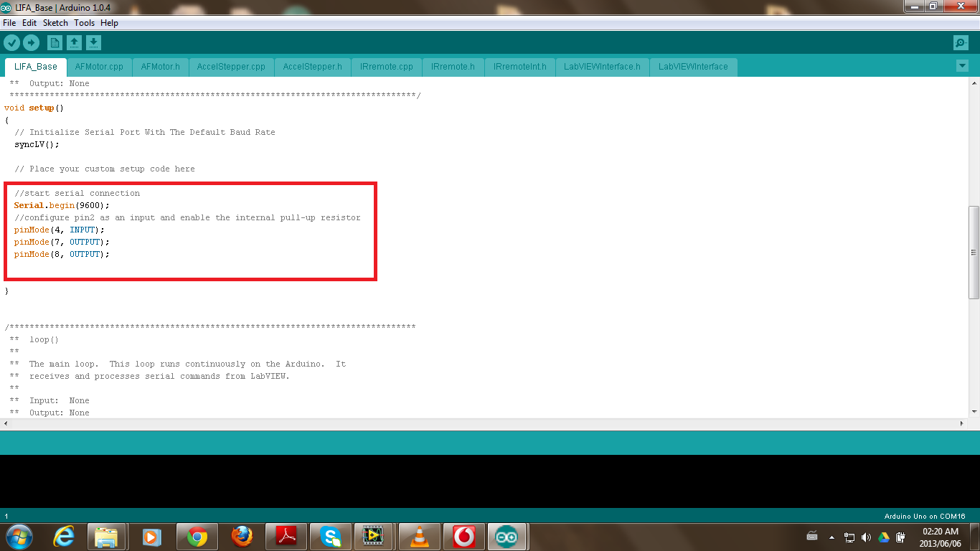Open the Windows Start button

click(19, 536)
